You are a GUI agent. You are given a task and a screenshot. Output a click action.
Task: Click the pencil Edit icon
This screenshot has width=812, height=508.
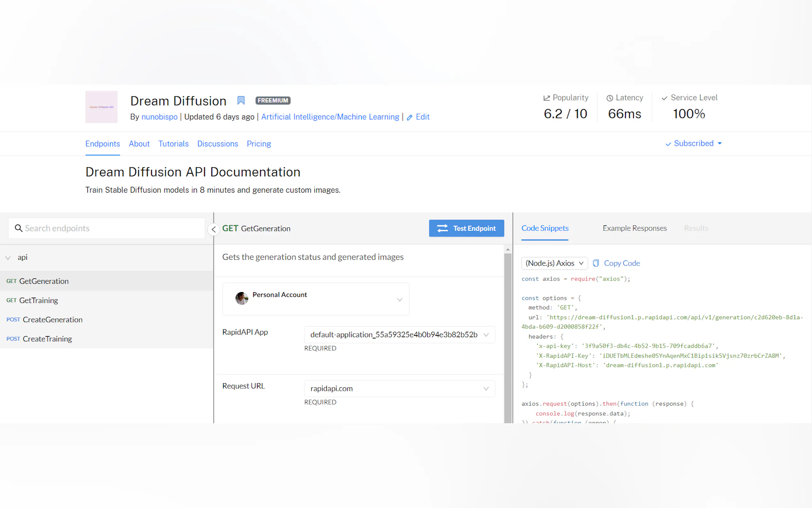[x=409, y=117]
